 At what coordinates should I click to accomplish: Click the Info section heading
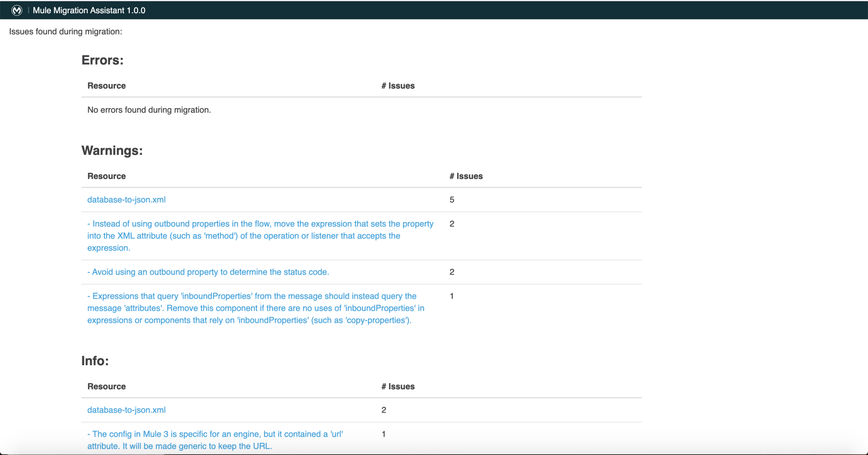pos(95,361)
